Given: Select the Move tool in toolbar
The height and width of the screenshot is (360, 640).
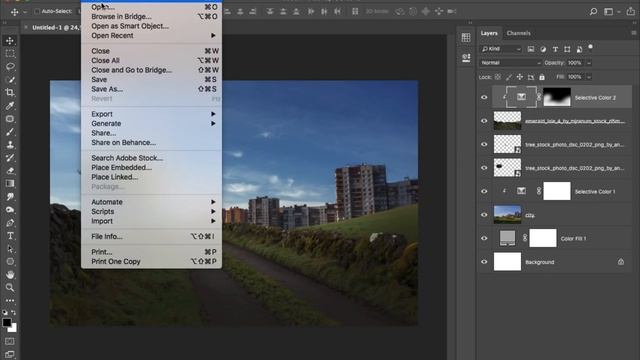Looking at the screenshot, I should tap(10, 41).
